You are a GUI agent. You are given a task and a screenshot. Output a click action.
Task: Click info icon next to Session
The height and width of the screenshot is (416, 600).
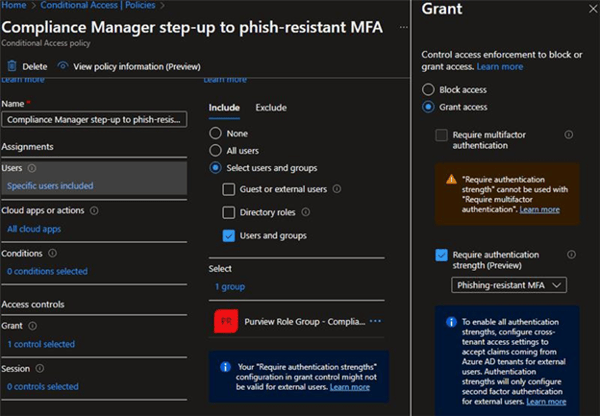[40, 369]
